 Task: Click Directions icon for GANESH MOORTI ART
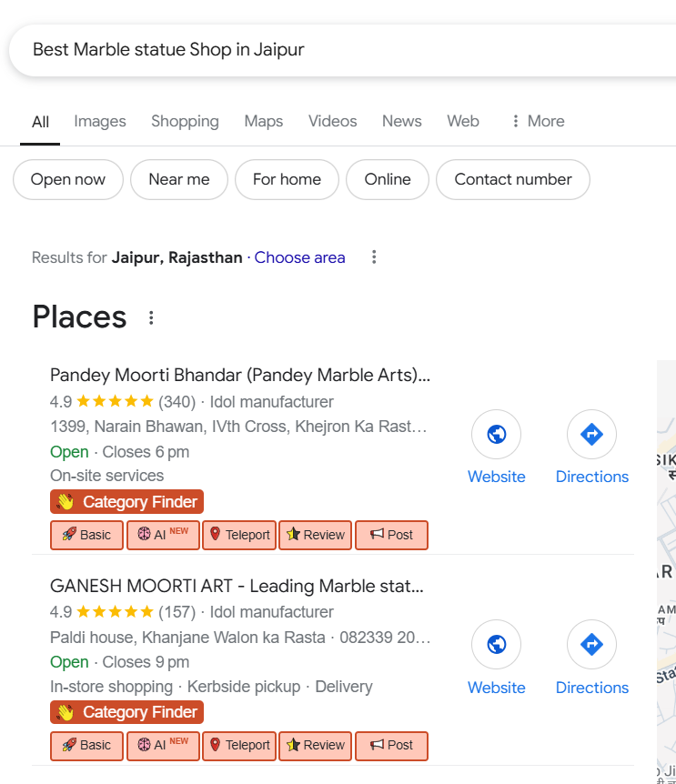[x=591, y=645]
